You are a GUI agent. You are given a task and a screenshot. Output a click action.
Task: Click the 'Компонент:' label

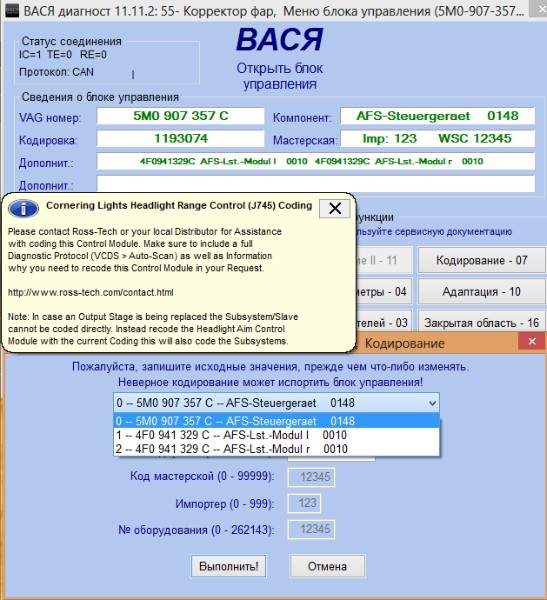point(302,118)
